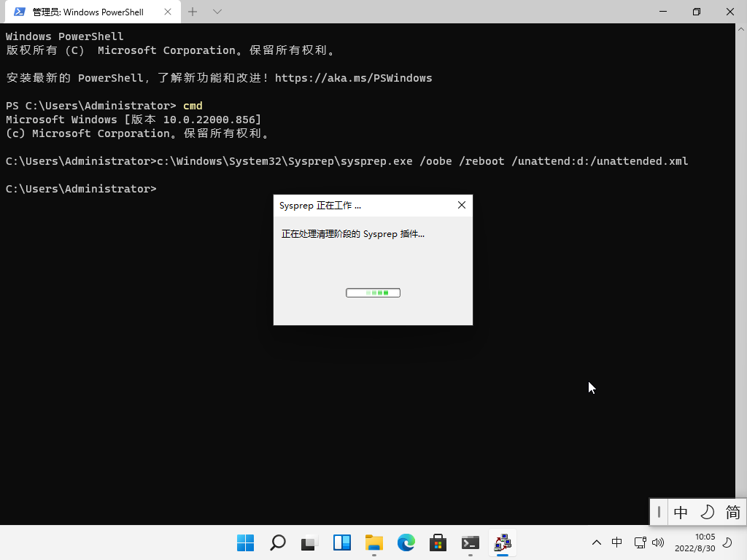Toggle 简 simplified mode on IME toolbar
The width and height of the screenshot is (747, 560).
732,513
